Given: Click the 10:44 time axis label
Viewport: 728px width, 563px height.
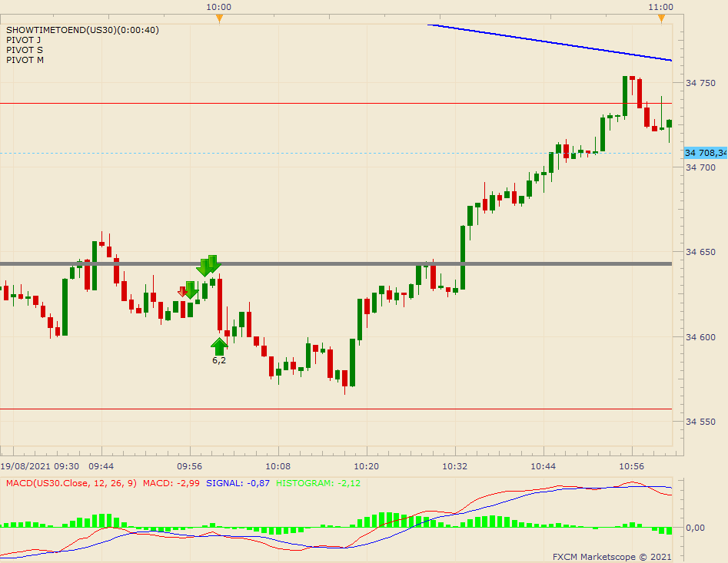Looking at the screenshot, I should click(x=544, y=466).
